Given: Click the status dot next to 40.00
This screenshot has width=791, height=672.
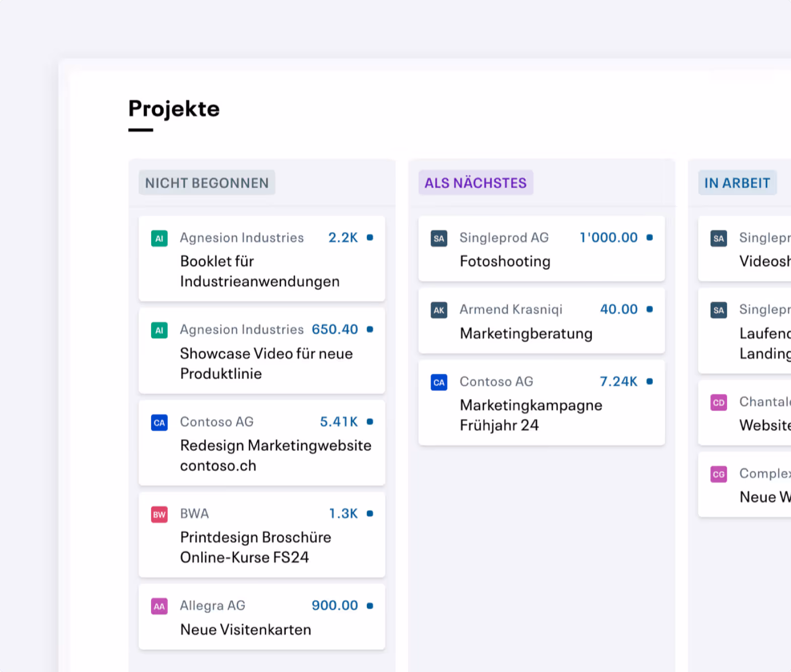Looking at the screenshot, I should click(649, 309).
